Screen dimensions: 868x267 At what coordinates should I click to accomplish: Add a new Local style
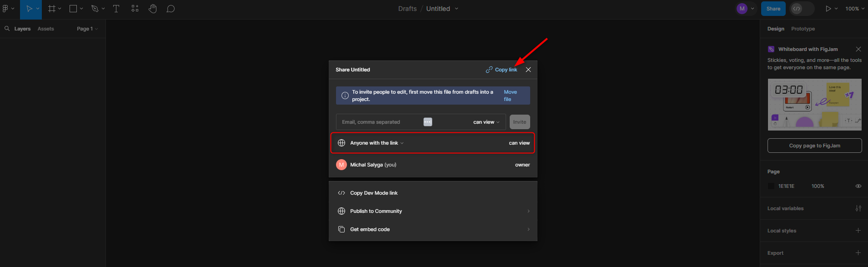(858, 231)
